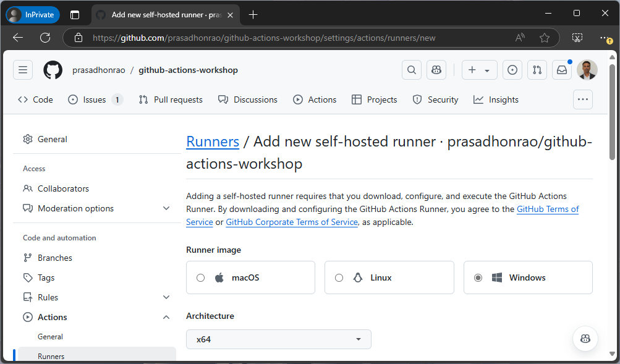
Task: Expand the Rules section chevron
Action: 166,297
